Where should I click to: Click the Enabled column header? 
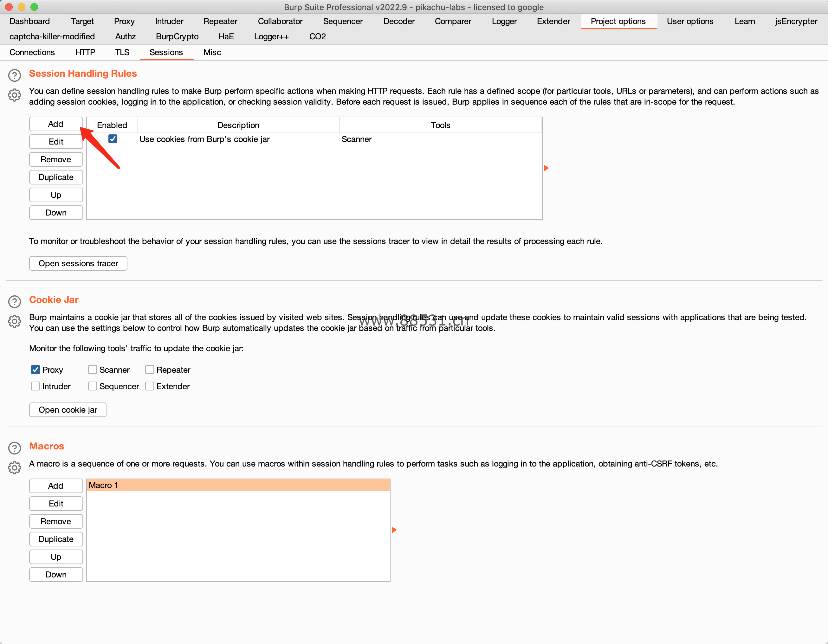(x=112, y=125)
